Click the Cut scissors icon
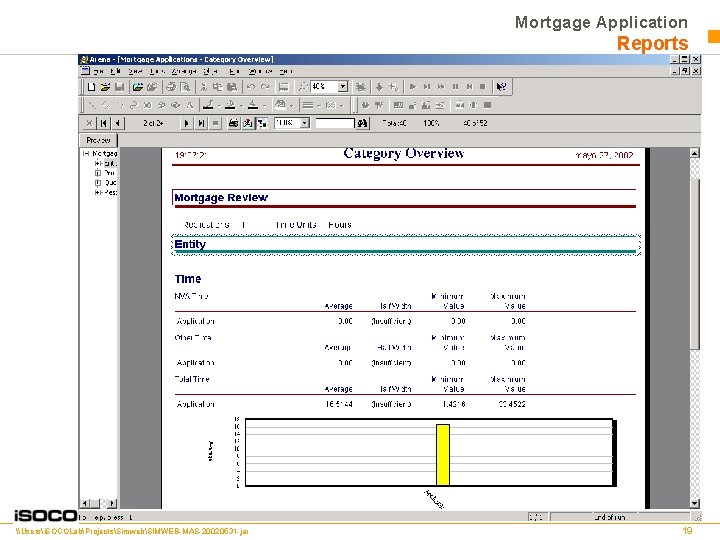The image size is (720, 540). [204, 87]
